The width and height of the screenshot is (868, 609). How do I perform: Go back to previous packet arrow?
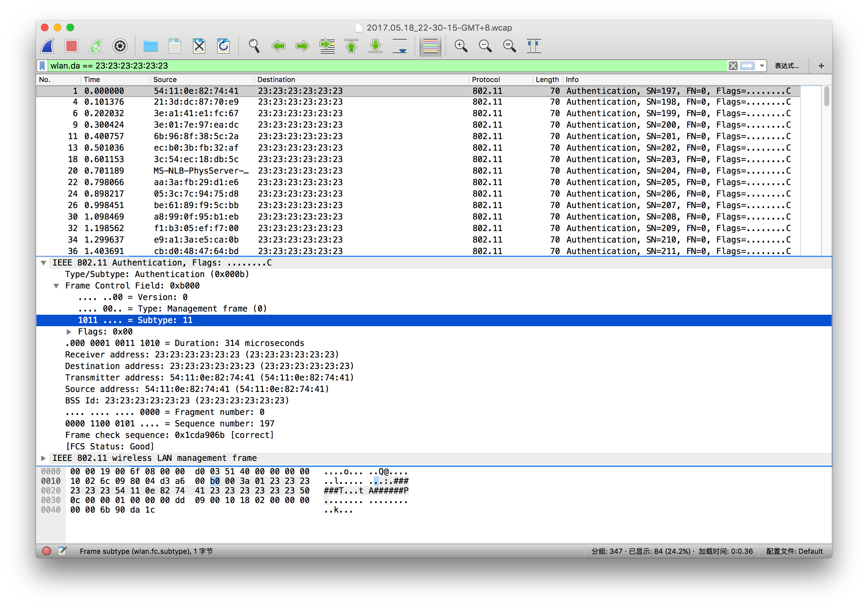pos(278,46)
